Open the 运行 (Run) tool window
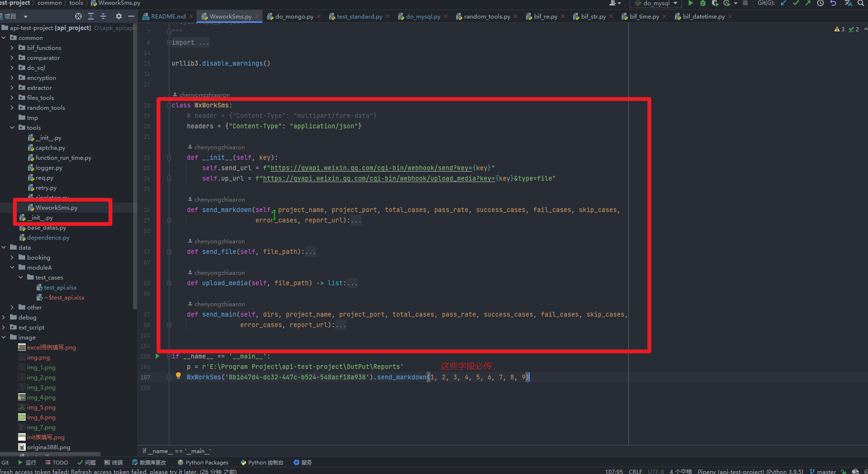The width and height of the screenshot is (868, 474). 27,463
